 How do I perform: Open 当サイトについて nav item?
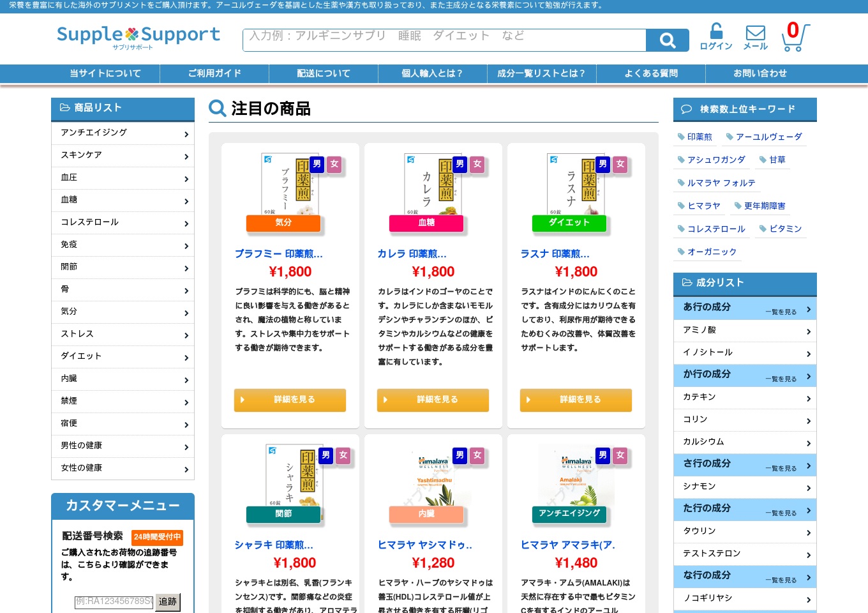[105, 73]
